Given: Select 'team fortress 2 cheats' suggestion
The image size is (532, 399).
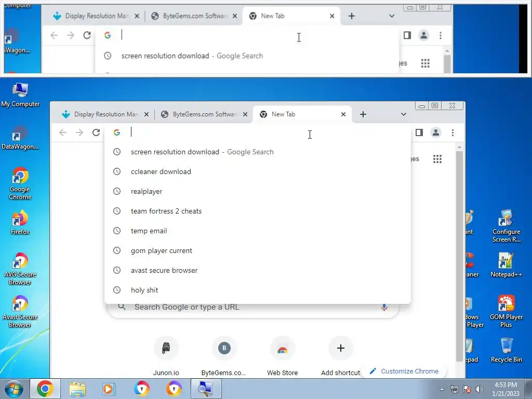Looking at the screenshot, I should (x=258, y=211).
